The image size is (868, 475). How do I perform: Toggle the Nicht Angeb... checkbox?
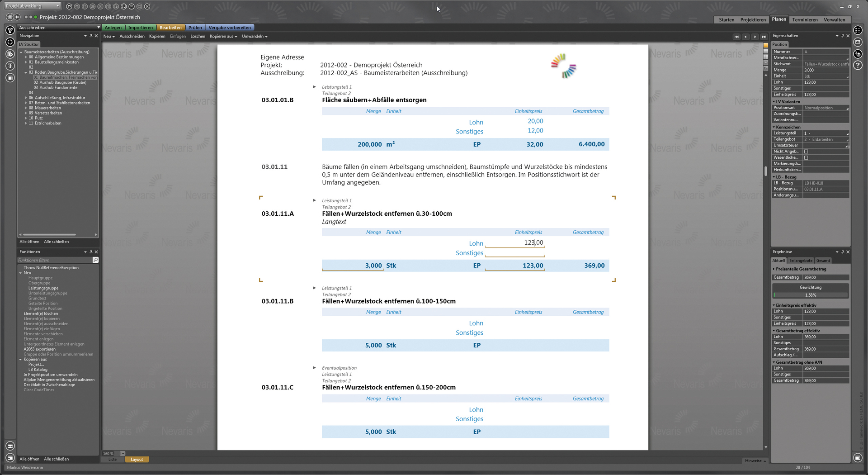[806, 152]
